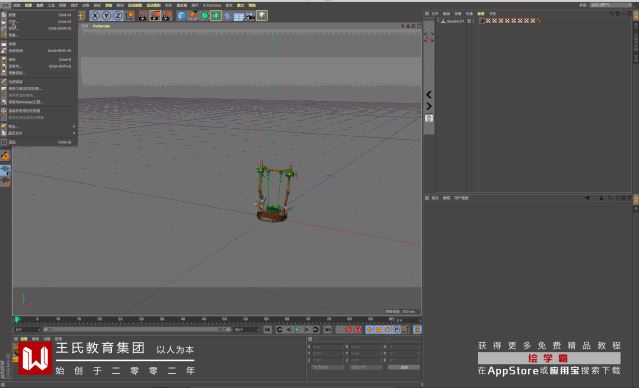
Task: Choose the Ctrl+Shift+F4 close-all entry
Action: [x=39, y=51]
